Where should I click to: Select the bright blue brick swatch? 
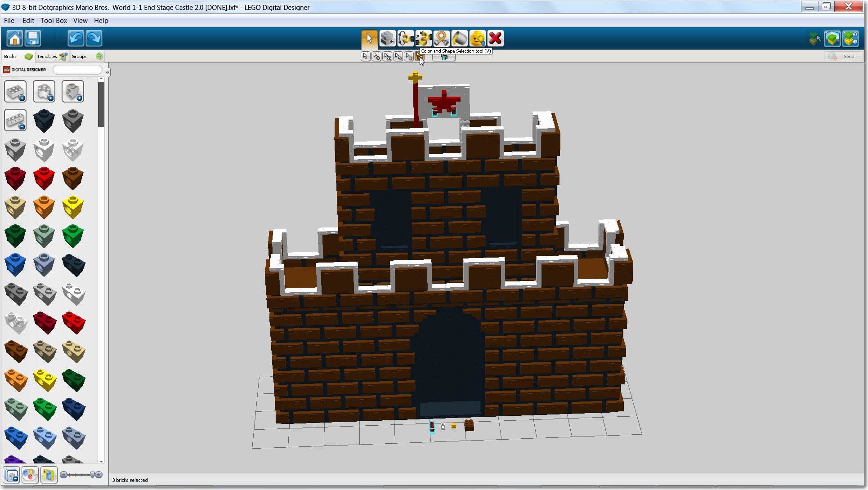tap(15, 264)
